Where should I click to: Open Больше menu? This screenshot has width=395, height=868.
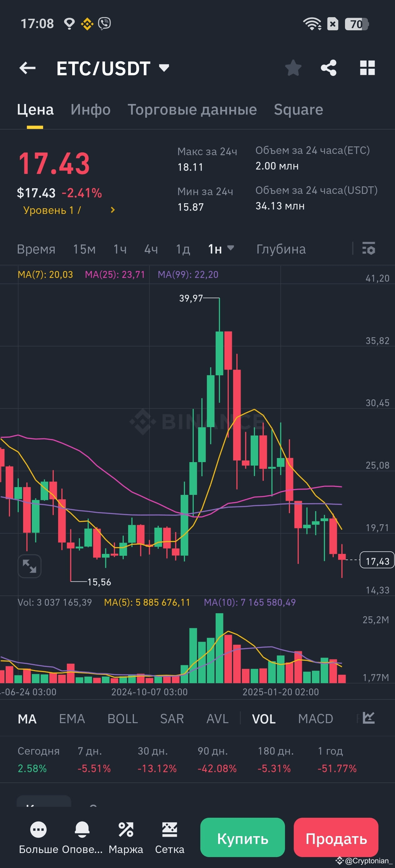pyautogui.click(x=38, y=839)
